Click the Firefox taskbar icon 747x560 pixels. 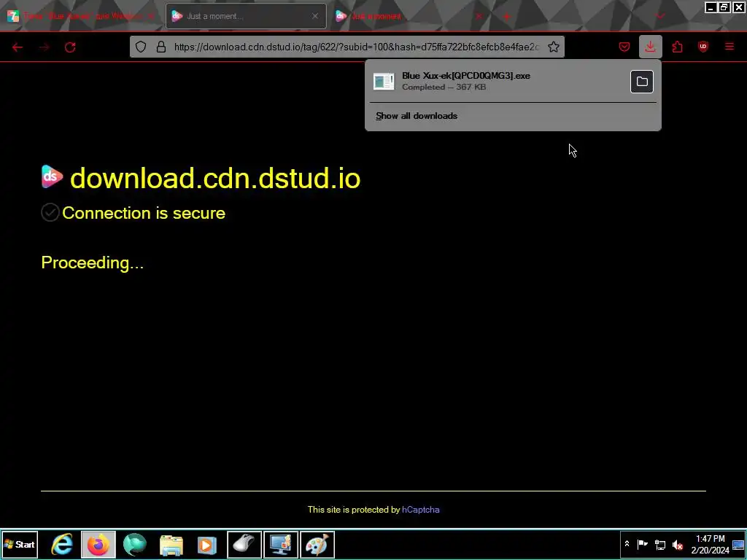[98, 544]
